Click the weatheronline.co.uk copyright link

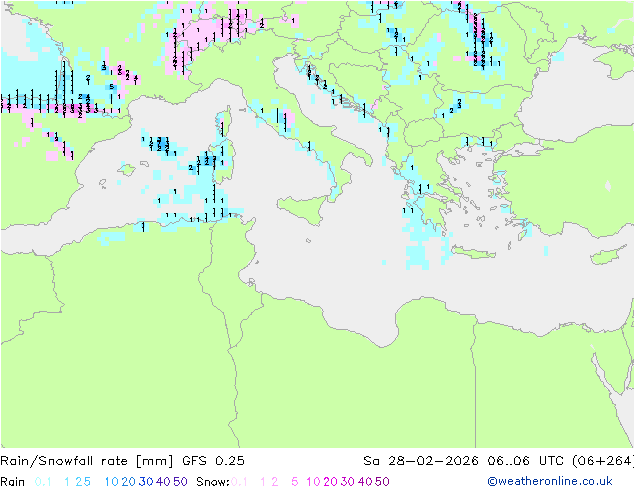tap(550, 481)
